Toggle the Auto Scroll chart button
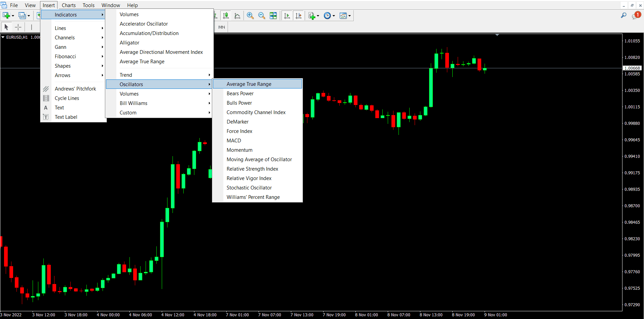The image size is (644, 319). pyautogui.click(x=287, y=15)
